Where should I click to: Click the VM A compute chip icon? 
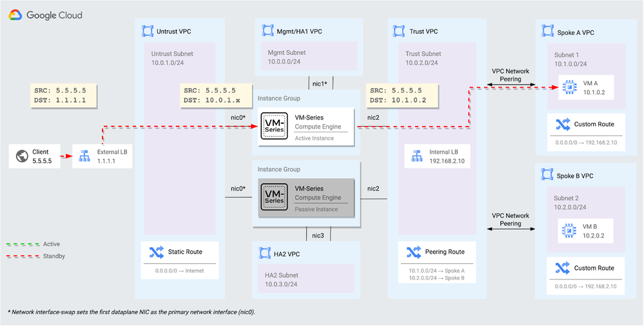click(x=569, y=87)
